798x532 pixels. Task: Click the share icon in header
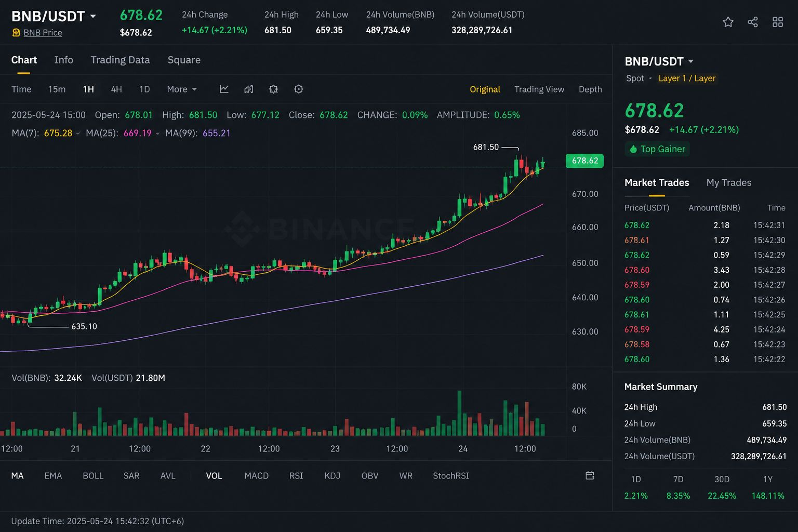coord(753,22)
